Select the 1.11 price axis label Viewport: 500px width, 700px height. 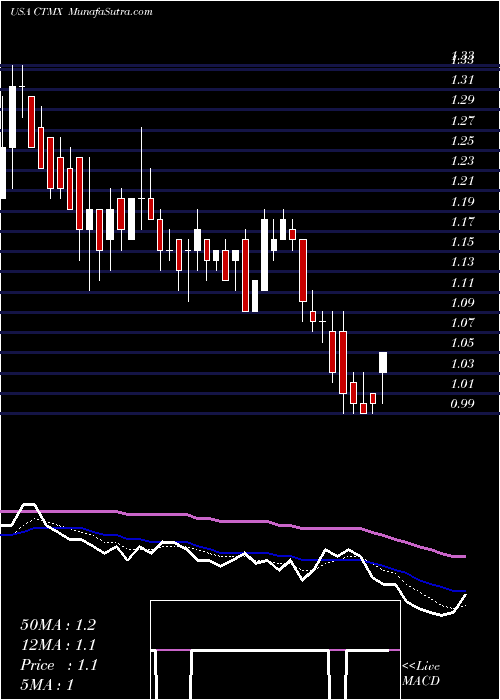[462, 283]
